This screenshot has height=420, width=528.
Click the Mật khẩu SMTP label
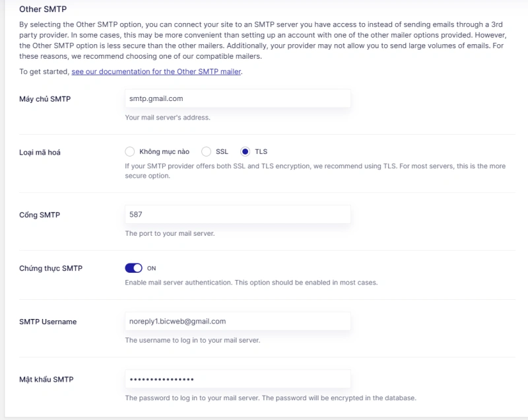(46, 379)
